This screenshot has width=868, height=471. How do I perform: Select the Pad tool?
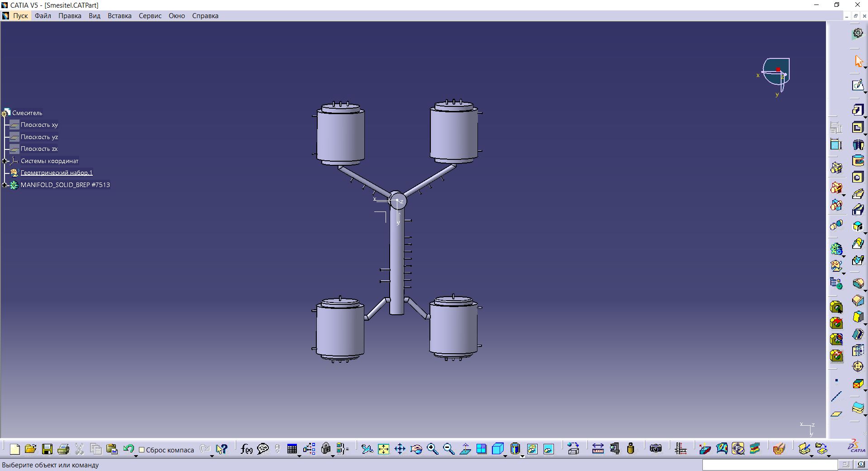[x=857, y=110]
